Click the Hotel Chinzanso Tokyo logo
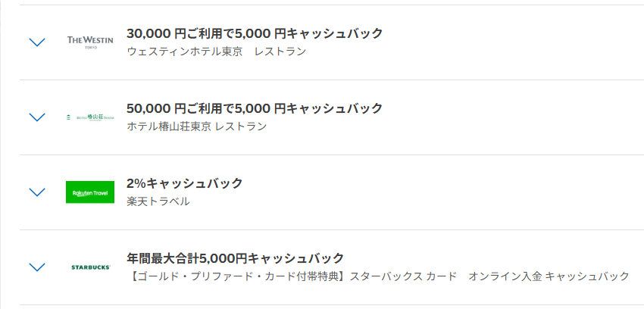 90,117
